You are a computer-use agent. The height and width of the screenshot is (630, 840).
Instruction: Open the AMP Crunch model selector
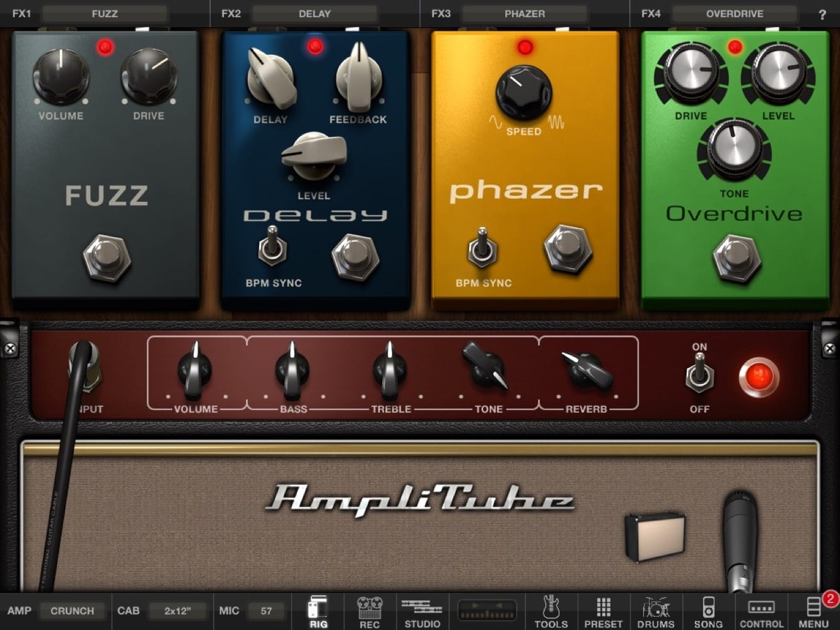coord(72,610)
